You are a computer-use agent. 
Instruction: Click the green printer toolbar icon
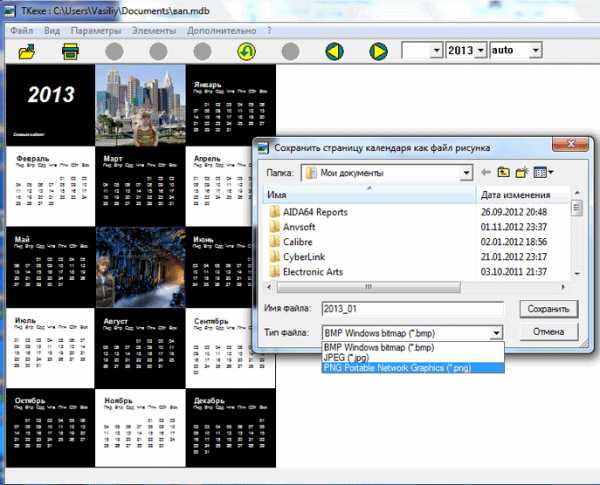[x=71, y=51]
